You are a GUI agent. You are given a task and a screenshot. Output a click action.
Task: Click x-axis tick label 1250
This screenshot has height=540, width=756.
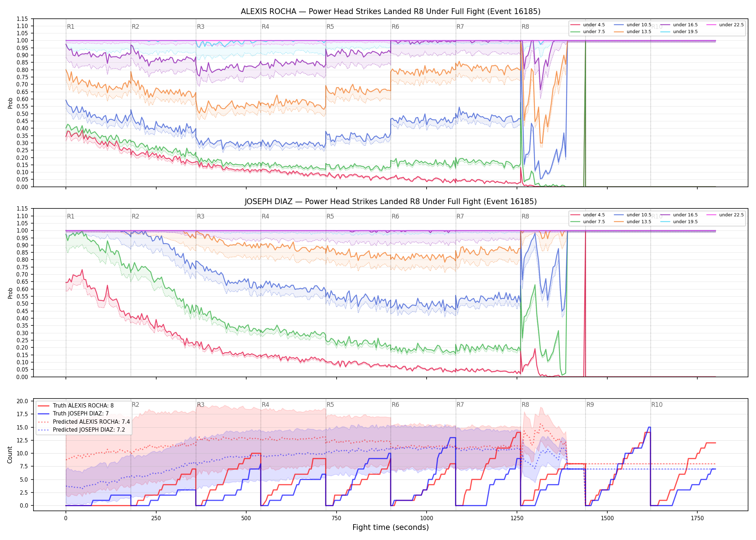pyautogui.click(x=517, y=518)
